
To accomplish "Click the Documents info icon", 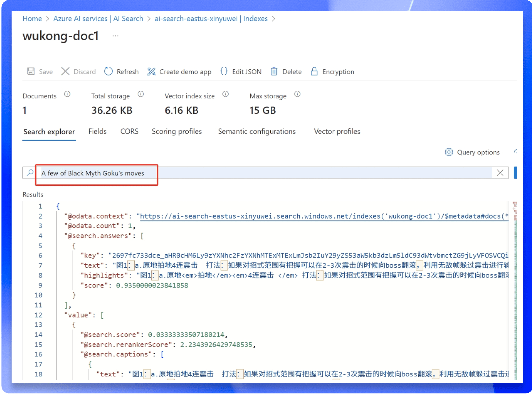I will (x=67, y=94).
